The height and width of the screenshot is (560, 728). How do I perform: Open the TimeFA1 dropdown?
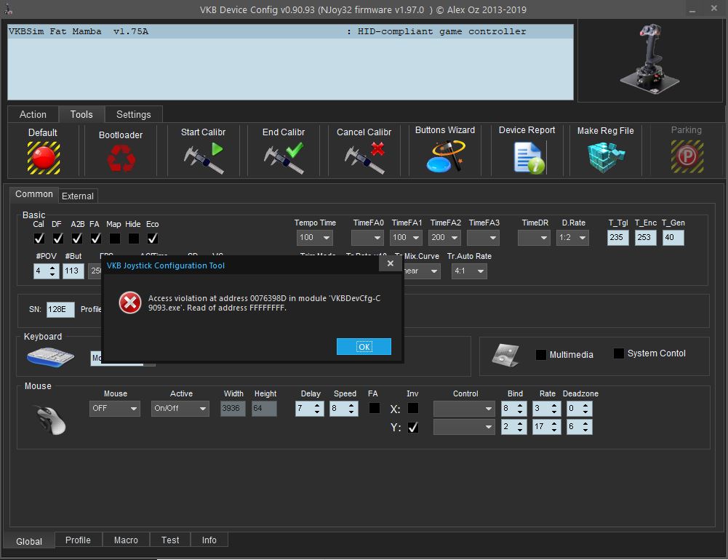click(x=407, y=238)
